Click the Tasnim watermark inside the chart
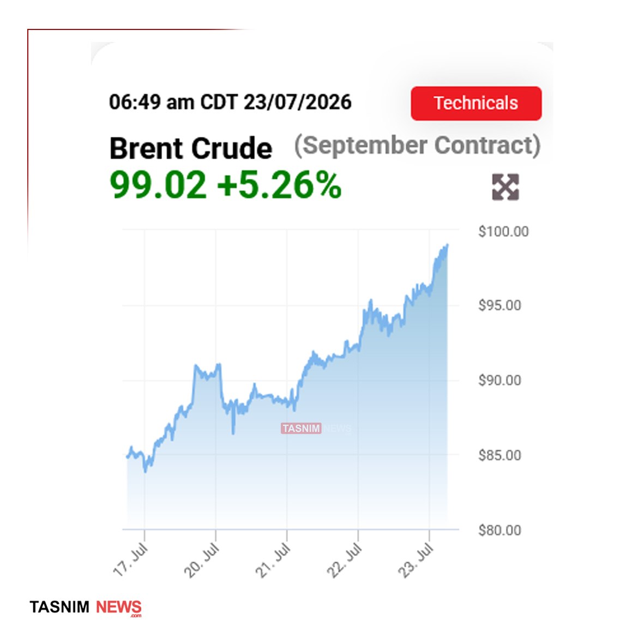The image size is (644, 644). 316,429
